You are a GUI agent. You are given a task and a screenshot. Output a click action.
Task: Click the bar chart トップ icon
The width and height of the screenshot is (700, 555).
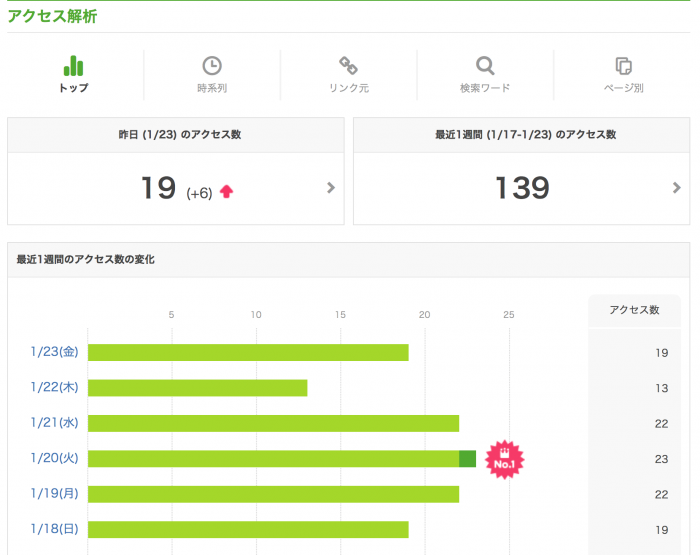click(73, 66)
